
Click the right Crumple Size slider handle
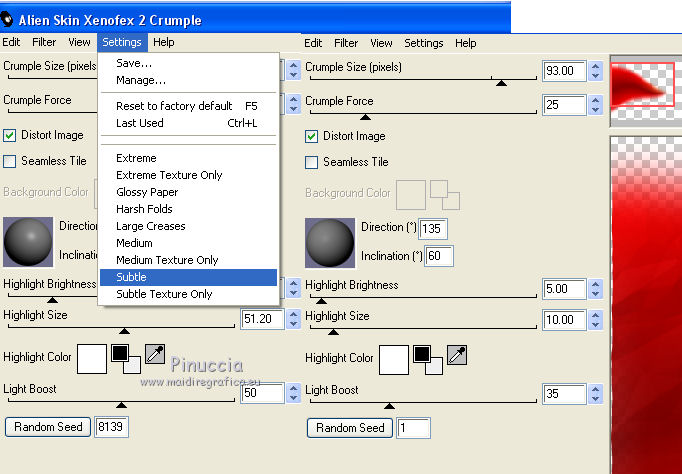click(501, 83)
